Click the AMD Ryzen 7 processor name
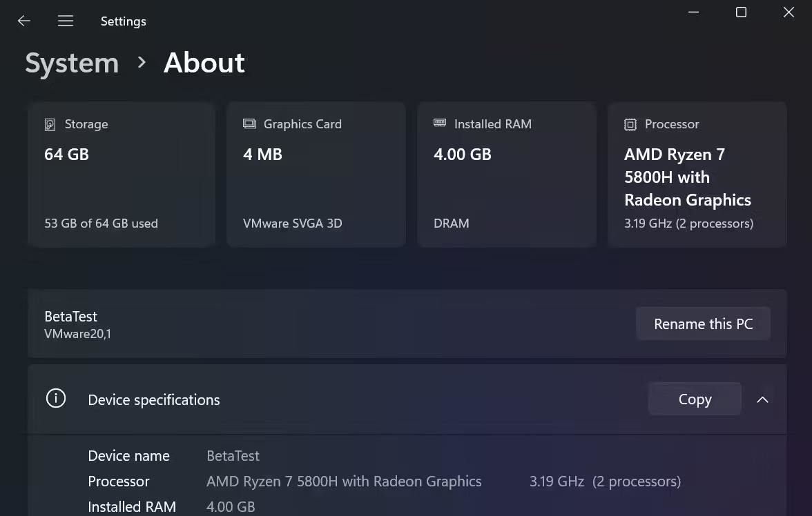 688,177
